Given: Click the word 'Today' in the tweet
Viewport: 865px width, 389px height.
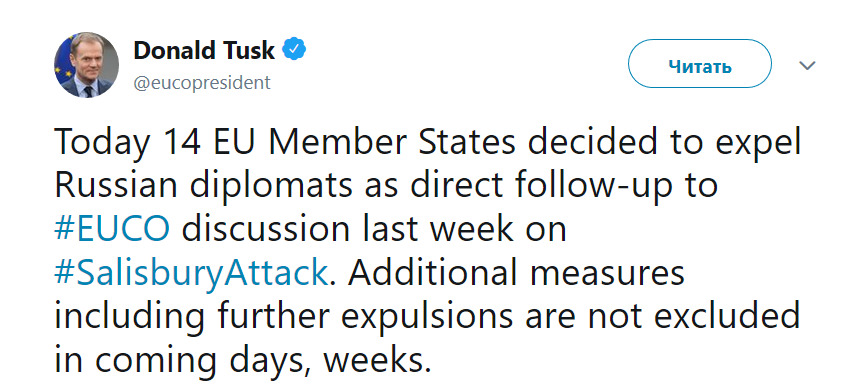Looking at the screenshot, I should [102, 143].
